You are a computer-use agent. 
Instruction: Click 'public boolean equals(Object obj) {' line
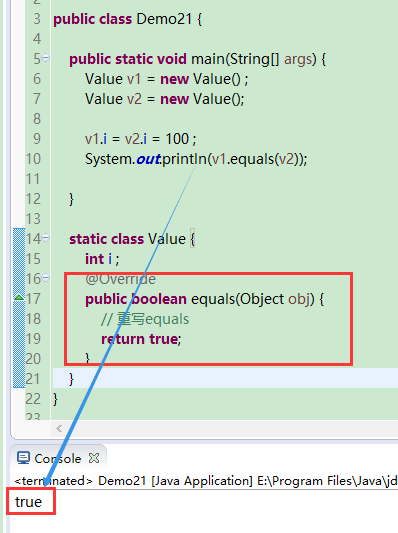coord(205,299)
